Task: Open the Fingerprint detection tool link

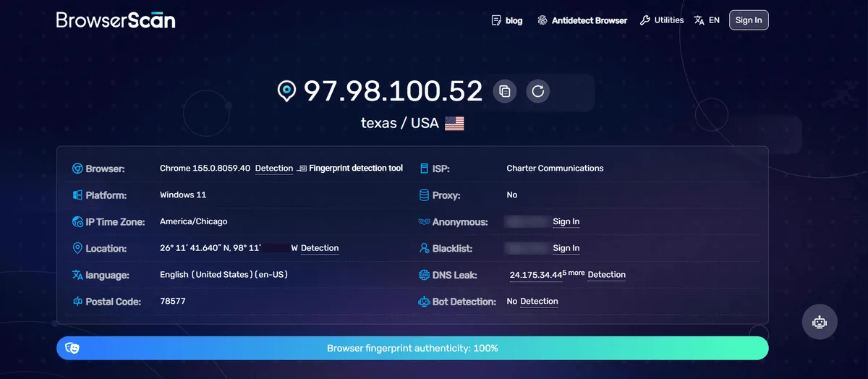Action: click(356, 169)
